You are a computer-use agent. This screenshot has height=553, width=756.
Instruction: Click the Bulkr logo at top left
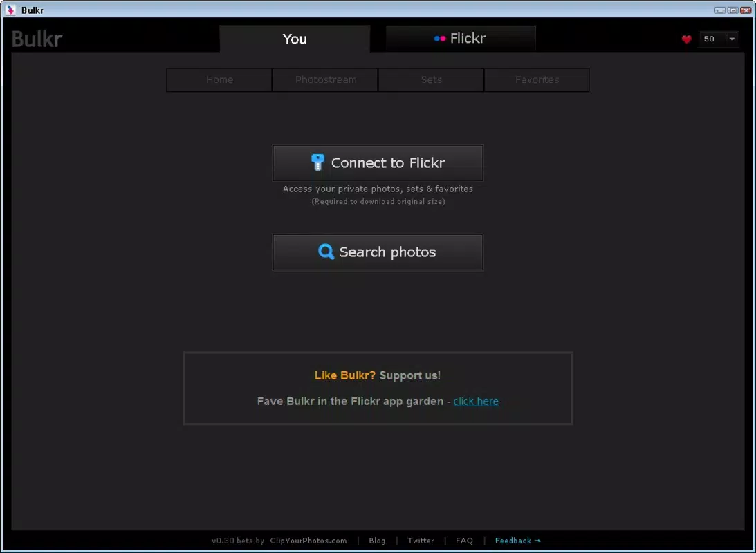pos(37,39)
